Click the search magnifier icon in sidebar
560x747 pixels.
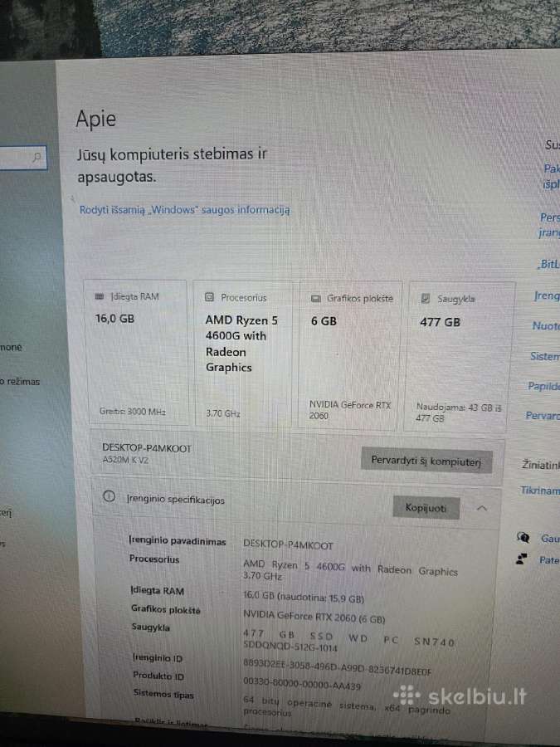(37, 157)
